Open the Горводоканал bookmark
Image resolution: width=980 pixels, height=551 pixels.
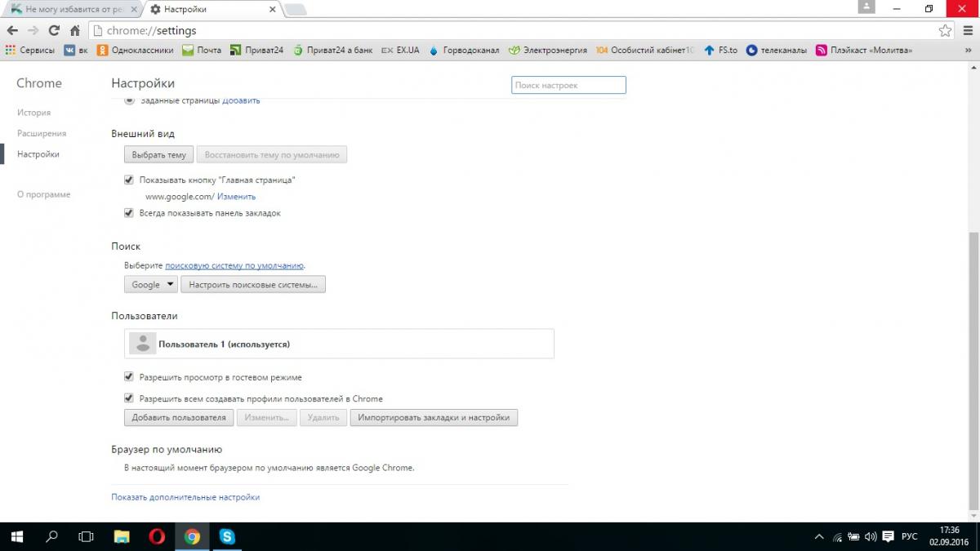(463, 50)
